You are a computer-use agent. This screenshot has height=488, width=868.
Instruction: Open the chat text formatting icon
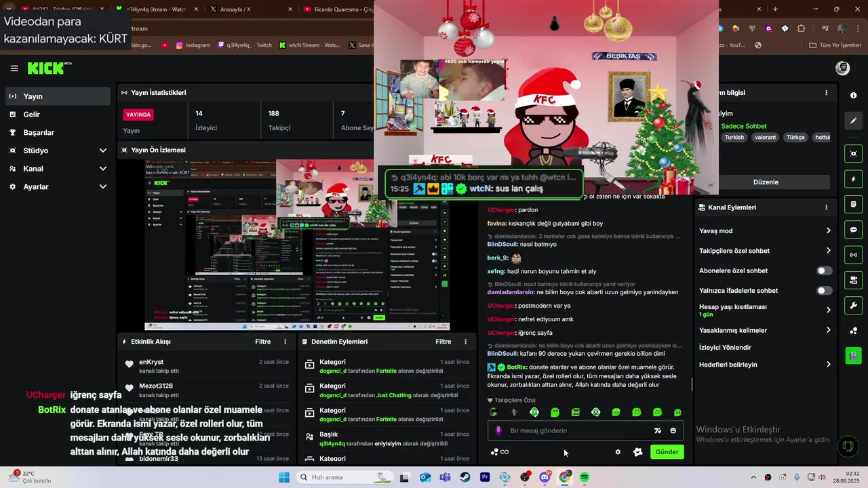coord(657,430)
